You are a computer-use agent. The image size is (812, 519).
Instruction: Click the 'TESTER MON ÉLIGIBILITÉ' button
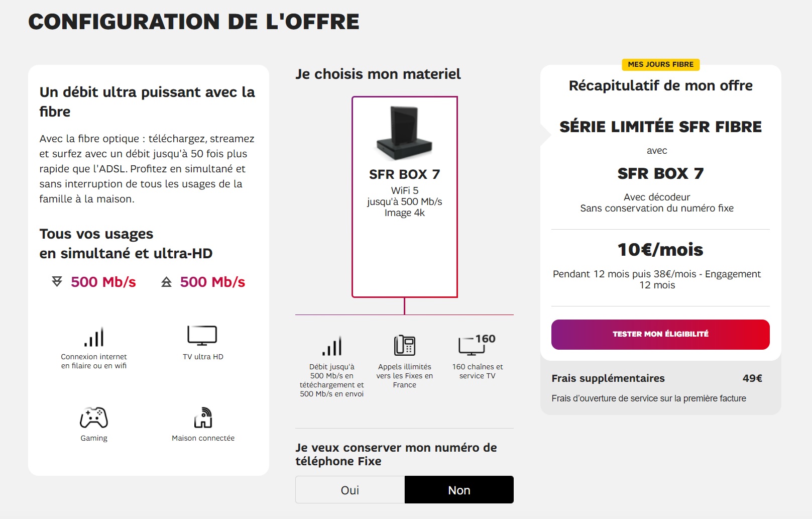[x=660, y=334]
